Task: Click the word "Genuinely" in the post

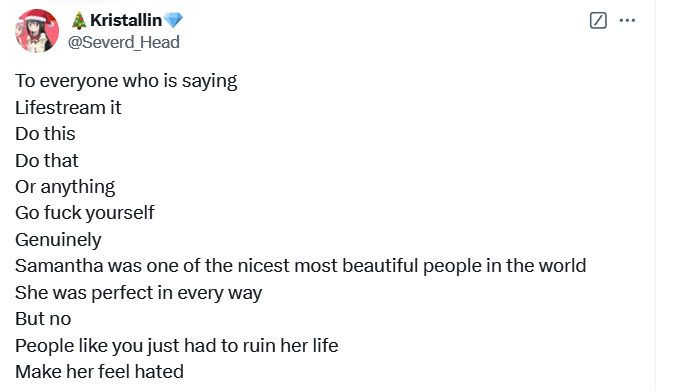Action: (59, 240)
